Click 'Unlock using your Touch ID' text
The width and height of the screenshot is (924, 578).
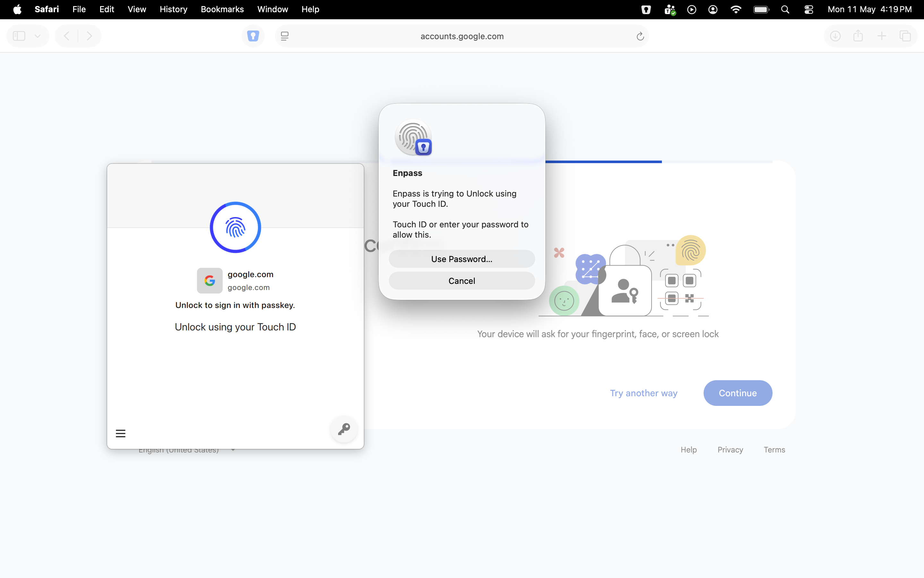click(235, 327)
